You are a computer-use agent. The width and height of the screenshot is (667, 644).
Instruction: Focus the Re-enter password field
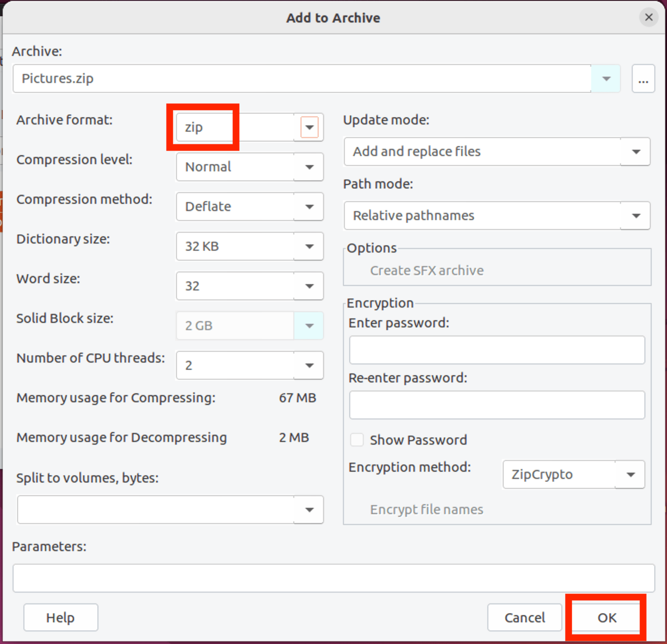click(x=496, y=405)
